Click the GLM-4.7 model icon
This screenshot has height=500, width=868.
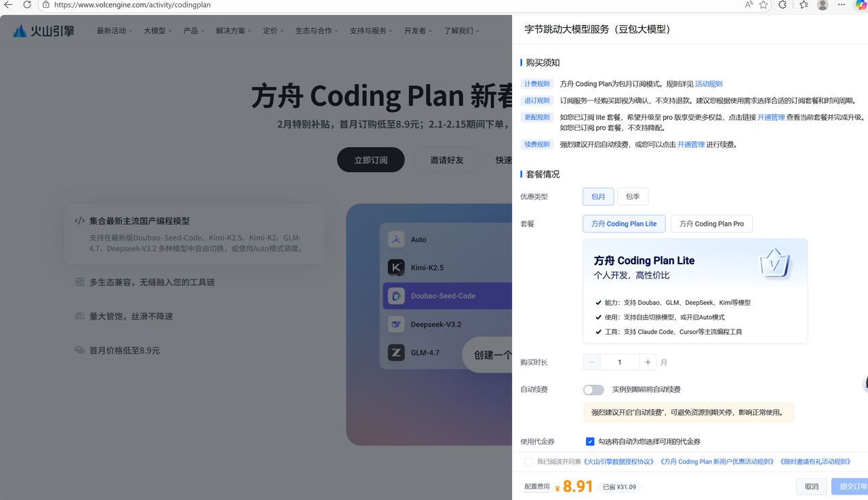(396, 352)
